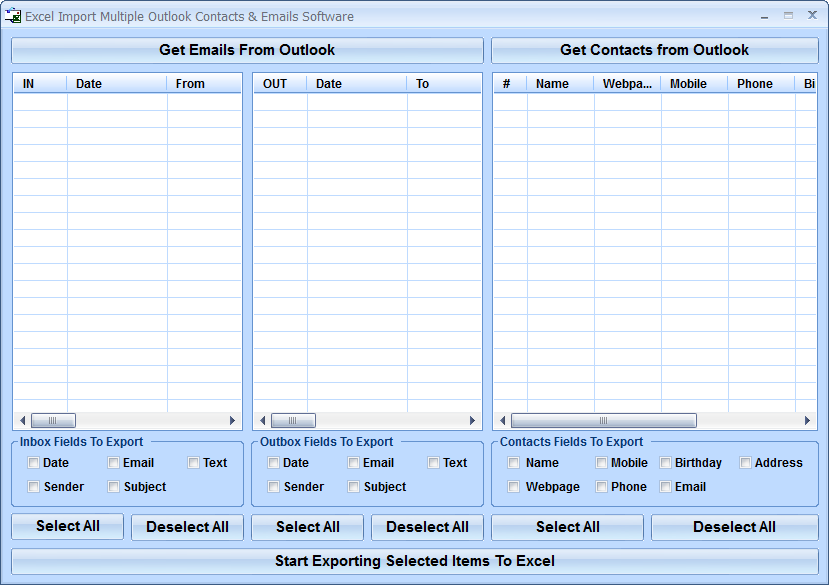The width and height of the screenshot is (829, 585).
Task: Click the From column header in inbox list
Action: tap(190, 84)
